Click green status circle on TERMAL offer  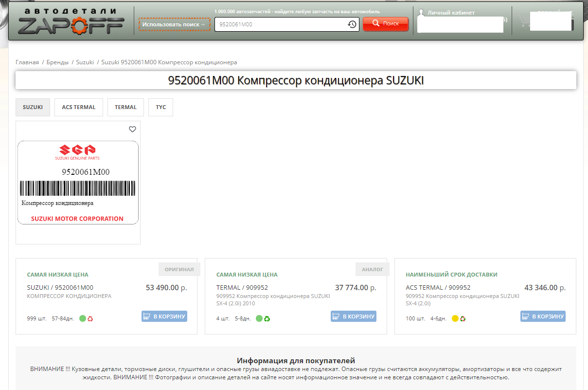click(259, 319)
